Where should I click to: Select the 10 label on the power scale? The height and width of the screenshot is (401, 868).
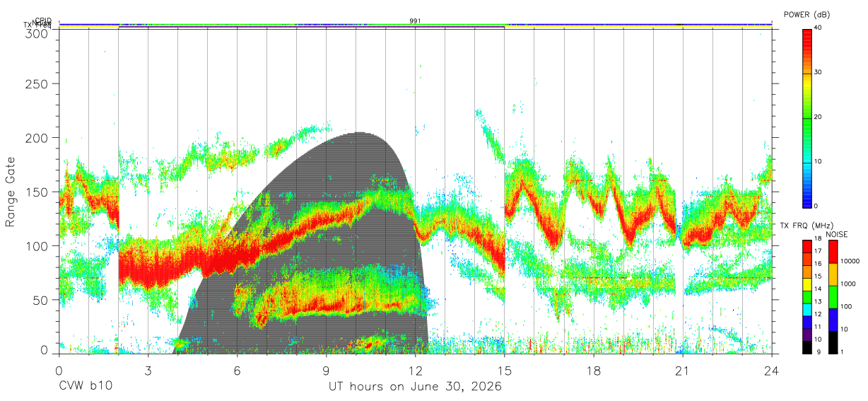click(819, 162)
